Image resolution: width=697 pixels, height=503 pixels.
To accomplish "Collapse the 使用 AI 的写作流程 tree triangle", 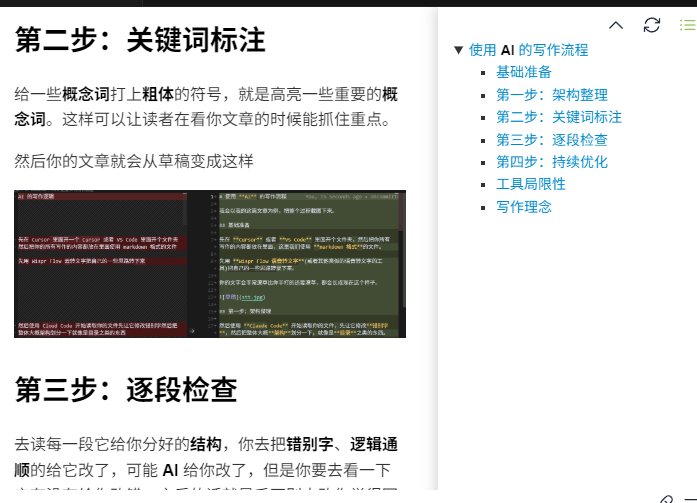I will (458, 50).
